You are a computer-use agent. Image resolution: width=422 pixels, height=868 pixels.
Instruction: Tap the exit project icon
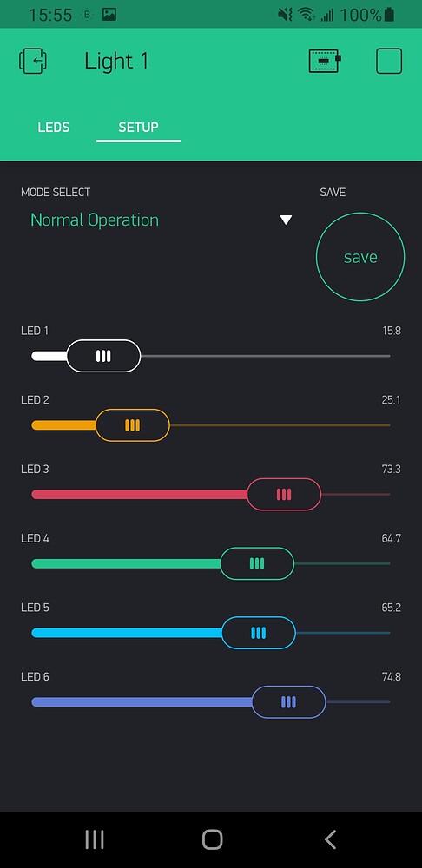pyautogui.click(x=33, y=61)
